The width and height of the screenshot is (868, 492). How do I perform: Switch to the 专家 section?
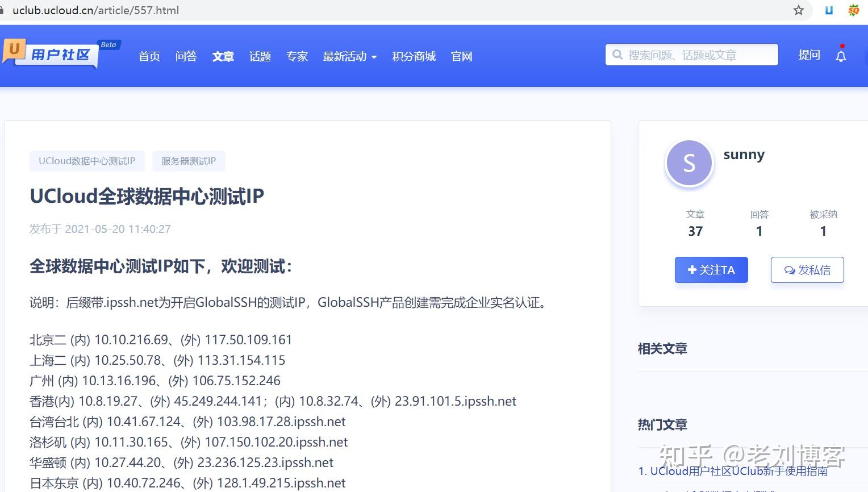(x=297, y=56)
